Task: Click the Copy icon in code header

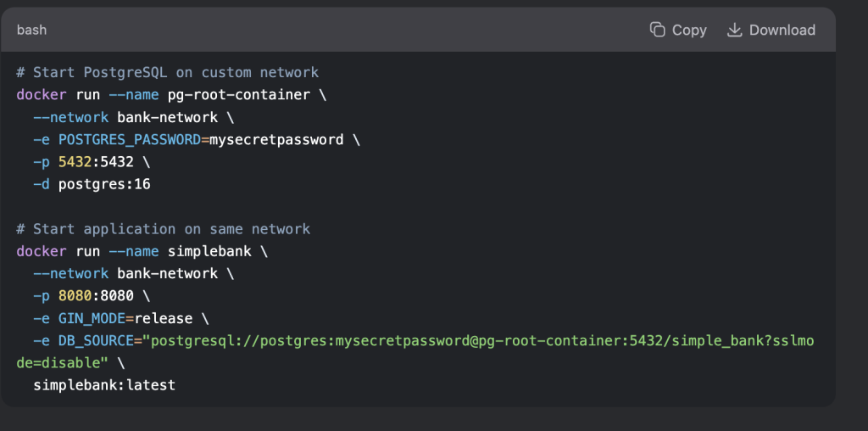Action: click(657, 30)
